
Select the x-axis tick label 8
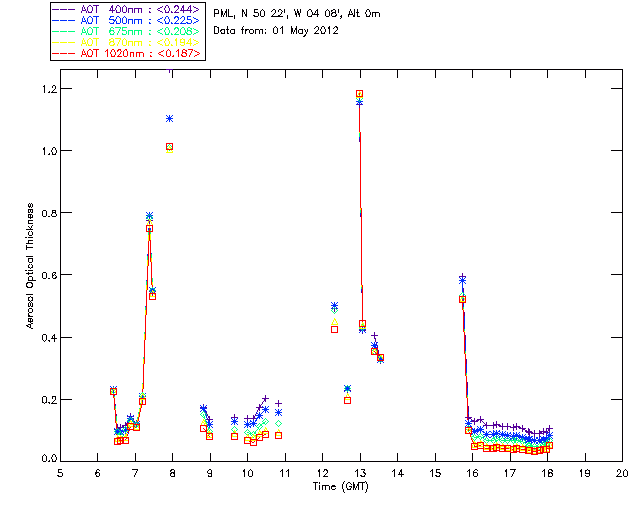(173, 473)
